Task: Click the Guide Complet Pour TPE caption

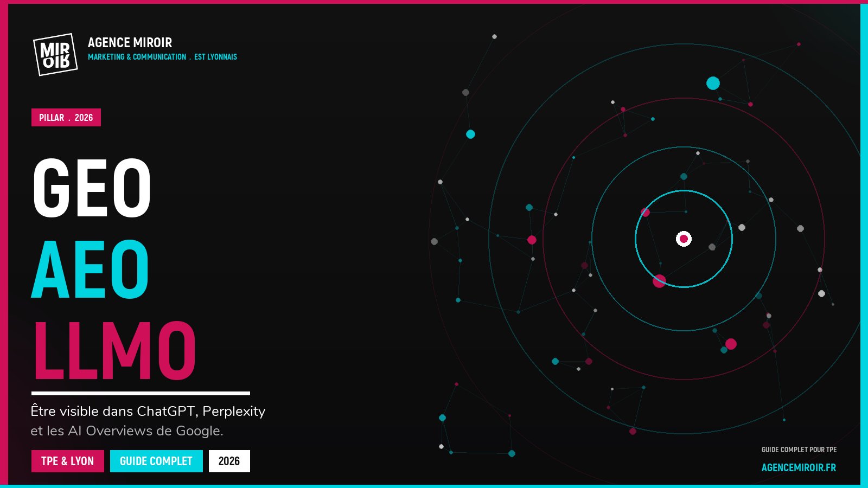Action: coord(799,450)
